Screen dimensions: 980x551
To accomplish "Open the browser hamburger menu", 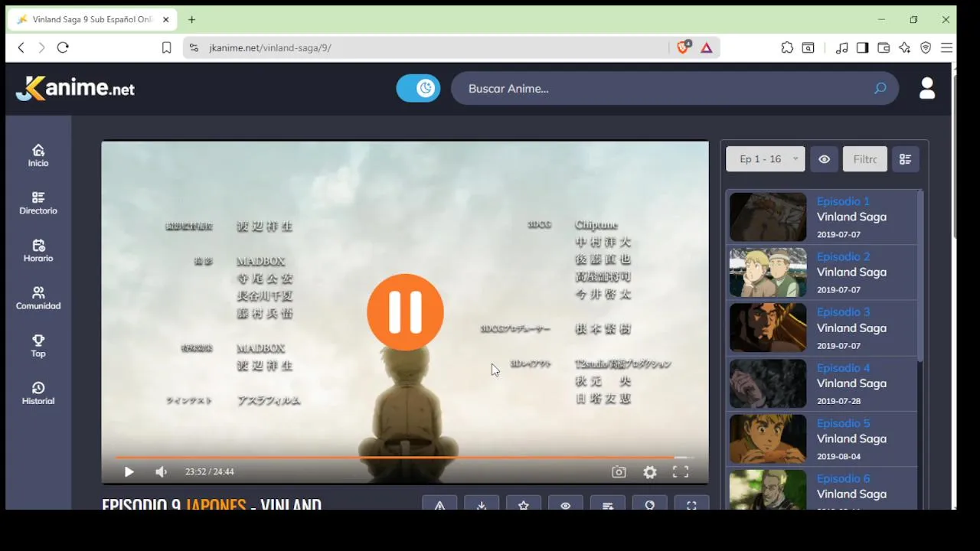I will coord(946,47).
